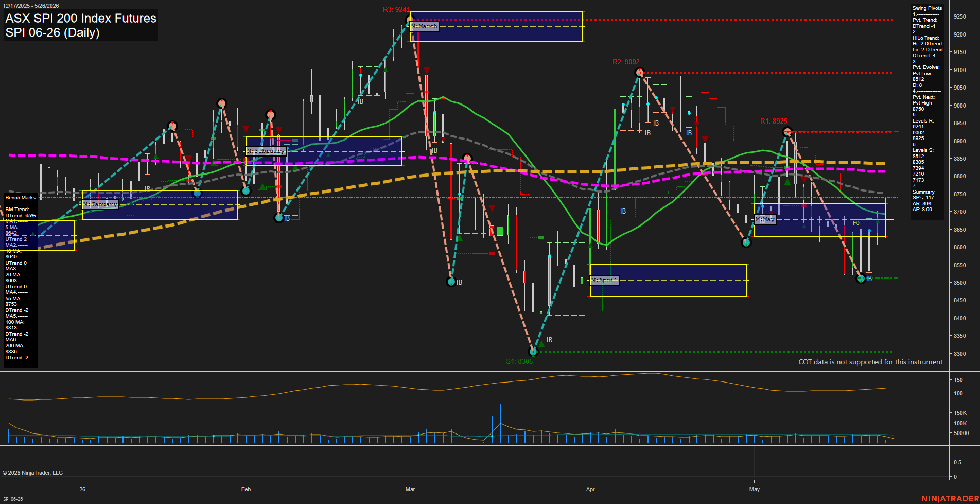The width and height of the screenshot is (980, 504).
Task: Click the Apr label on the time axis
Action: click(x=590, y=489)
